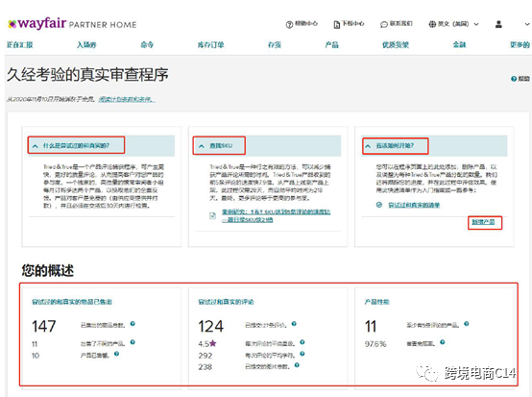The image size is (532, 397).
Task: Open the 命令 navigation menu
Action: tap(147, 45)
